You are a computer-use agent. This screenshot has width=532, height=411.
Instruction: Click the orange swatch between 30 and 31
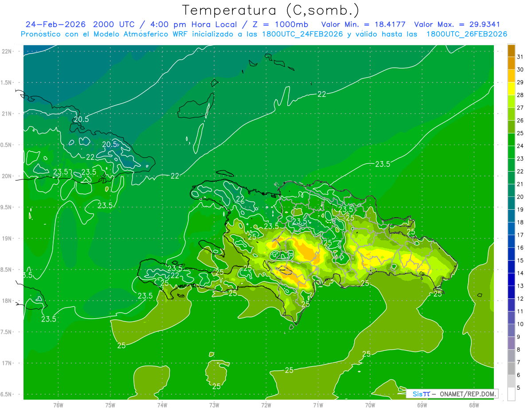511,63
